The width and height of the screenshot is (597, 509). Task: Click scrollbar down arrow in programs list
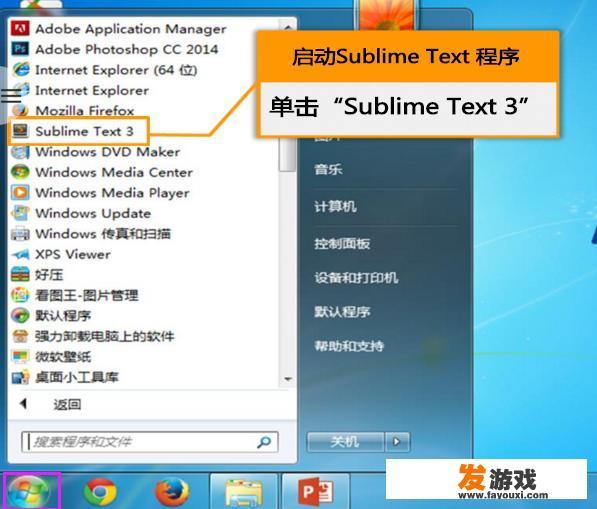(x=288, y=379)
